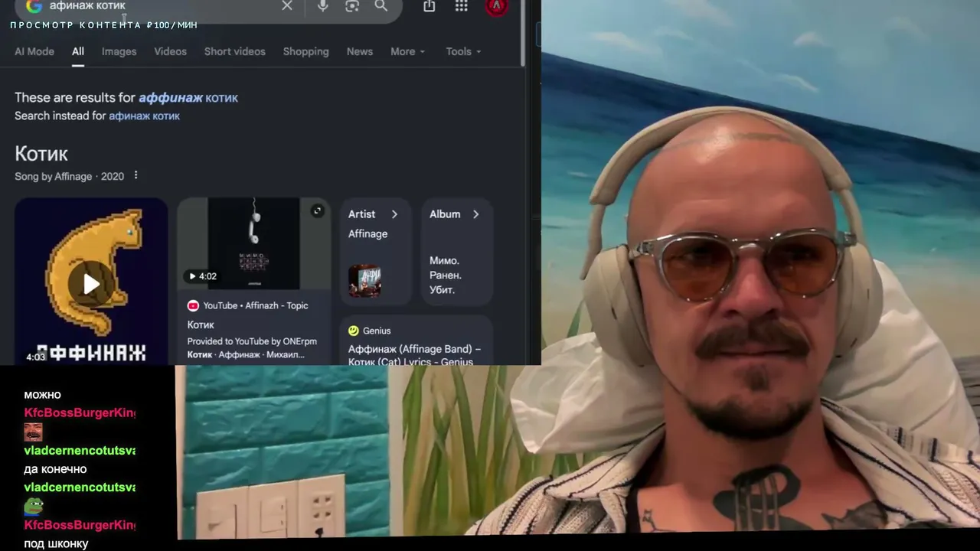
Task: Click 'Provided to YouTube by ONErpm' text
Action: pos(252,341)
